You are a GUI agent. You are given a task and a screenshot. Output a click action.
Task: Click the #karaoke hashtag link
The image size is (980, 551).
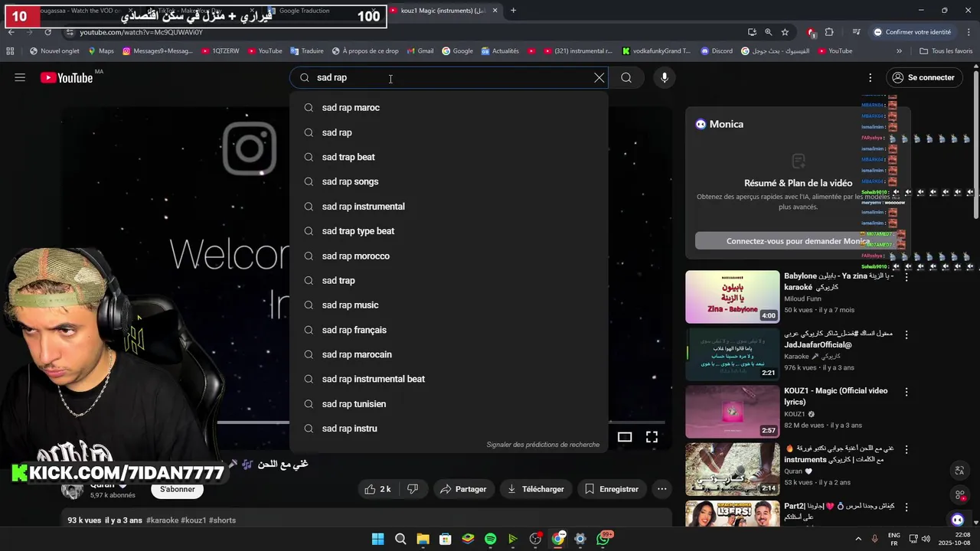[162, 520]
